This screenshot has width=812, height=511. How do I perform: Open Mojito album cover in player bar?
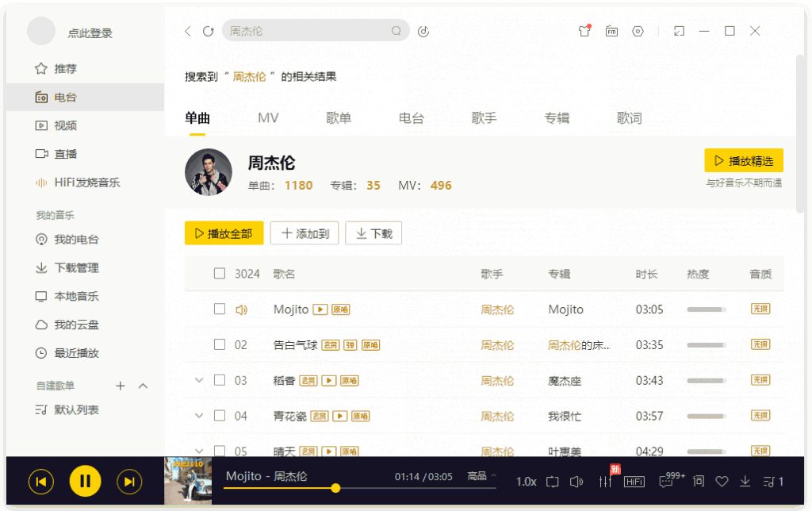click(x=188, y=481)
